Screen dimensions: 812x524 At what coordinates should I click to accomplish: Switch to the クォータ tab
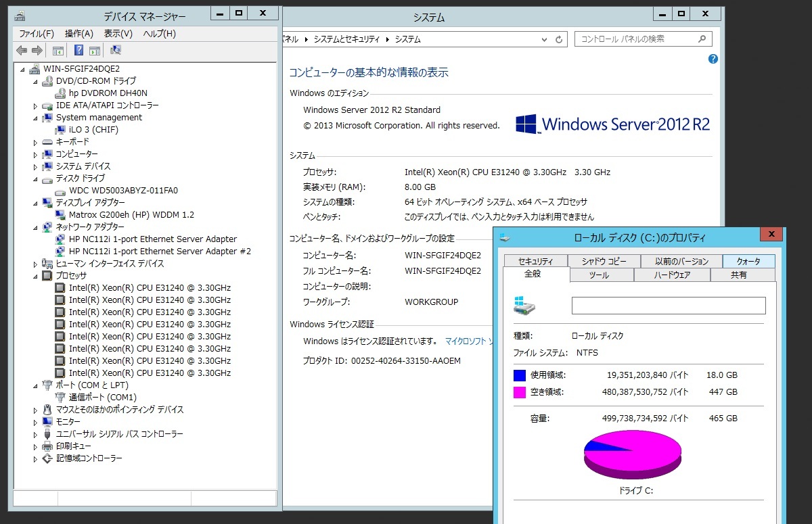coord(748,262)
